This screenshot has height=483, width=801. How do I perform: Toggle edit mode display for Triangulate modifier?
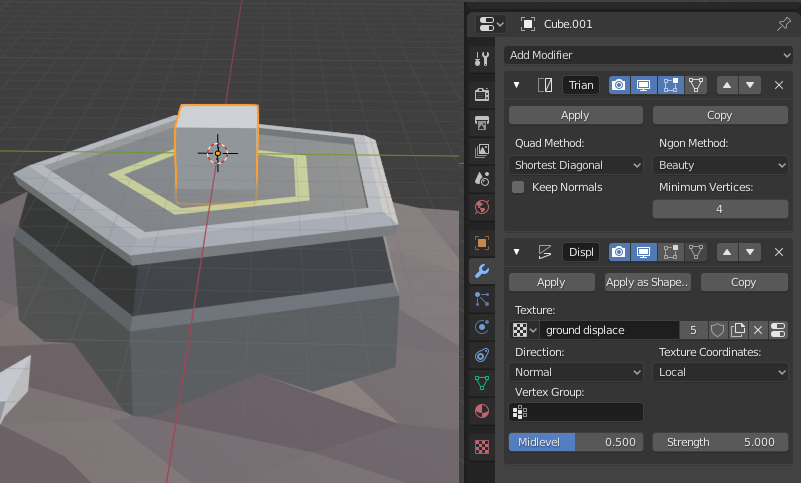pos(670,85)
